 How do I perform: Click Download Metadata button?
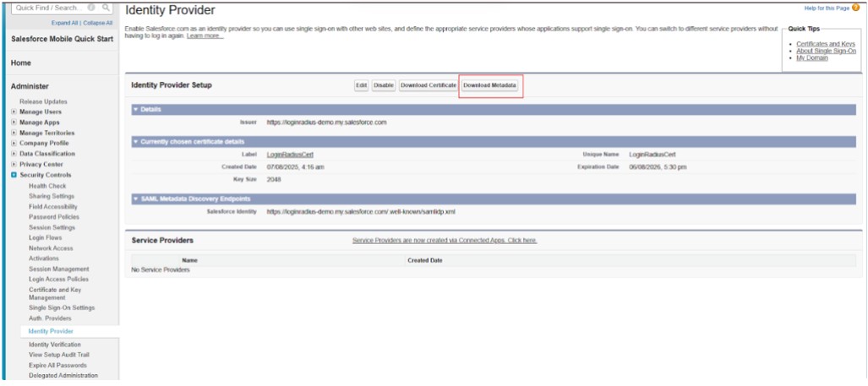click(490, 85)
